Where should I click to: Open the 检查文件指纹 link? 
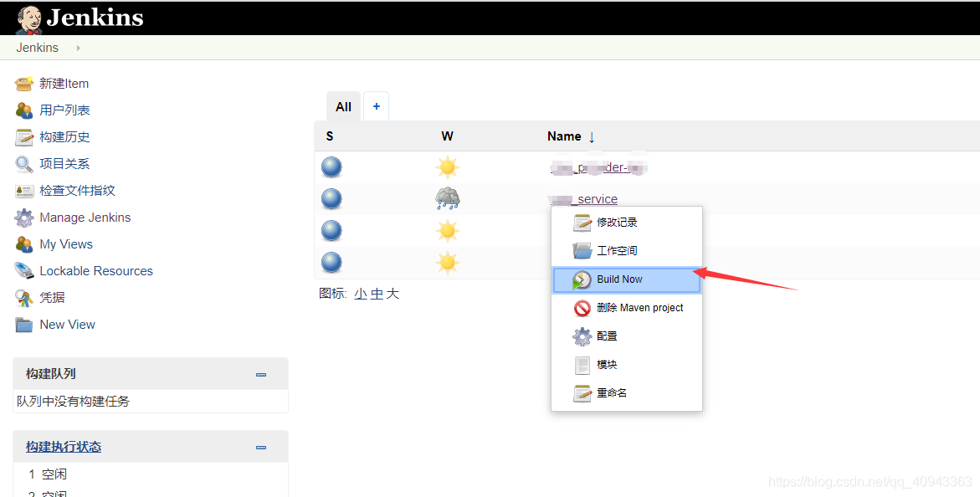pyautogui.click(x=78, y=190)
